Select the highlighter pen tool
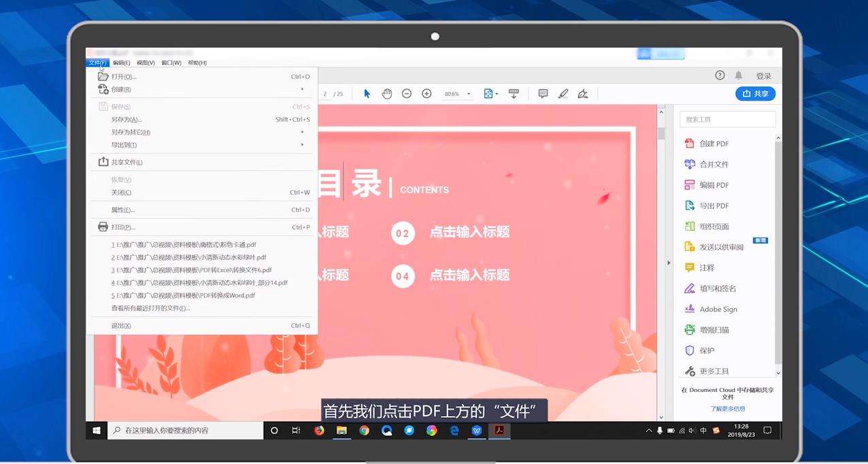 pyautogui.click(x=563, y=94)
